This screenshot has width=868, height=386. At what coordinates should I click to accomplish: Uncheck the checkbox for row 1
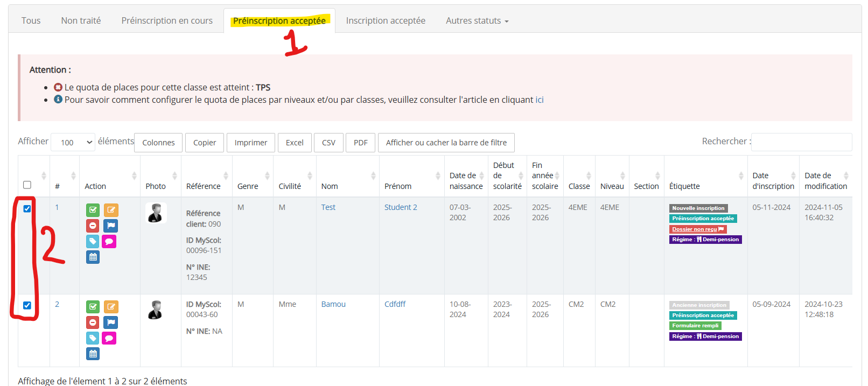coord(27,209)
